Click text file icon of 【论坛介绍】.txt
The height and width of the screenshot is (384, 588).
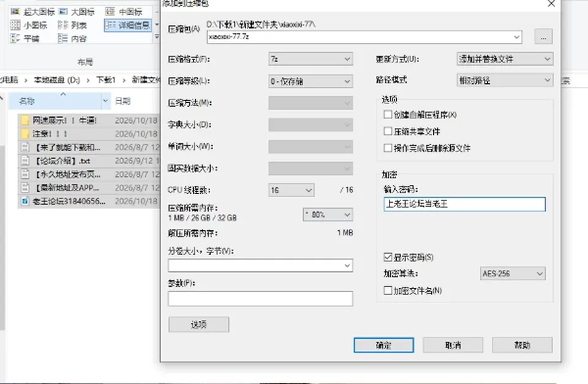click(25, 161)
